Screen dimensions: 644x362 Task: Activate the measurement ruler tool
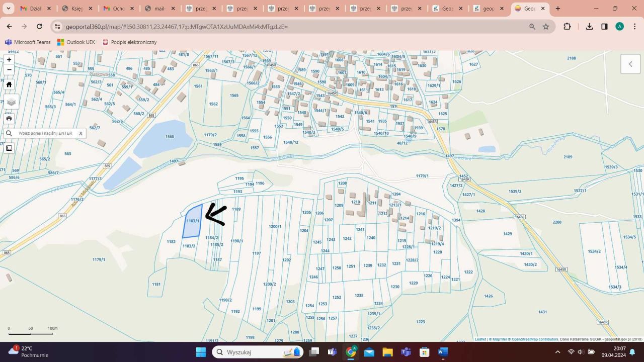pos(9,148)
